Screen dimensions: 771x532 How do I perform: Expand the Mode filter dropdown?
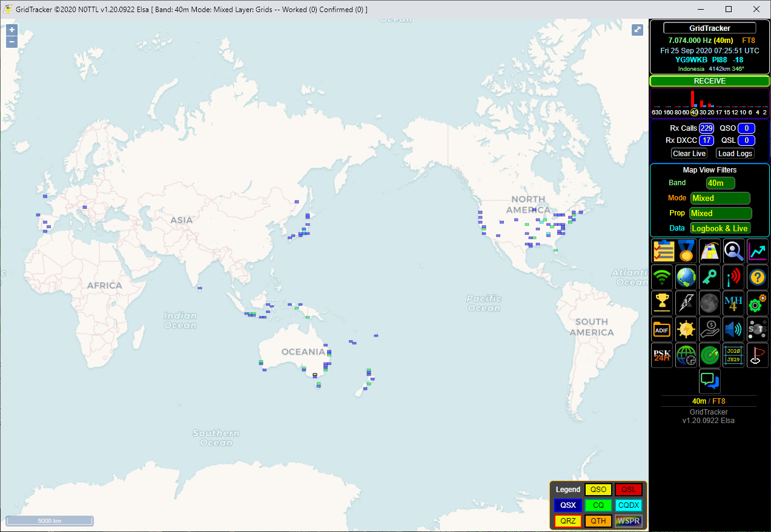pos(720,198)
